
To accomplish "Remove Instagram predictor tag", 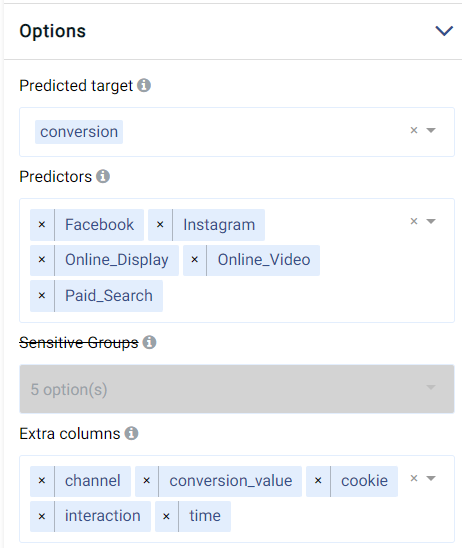I will point(160,225).
